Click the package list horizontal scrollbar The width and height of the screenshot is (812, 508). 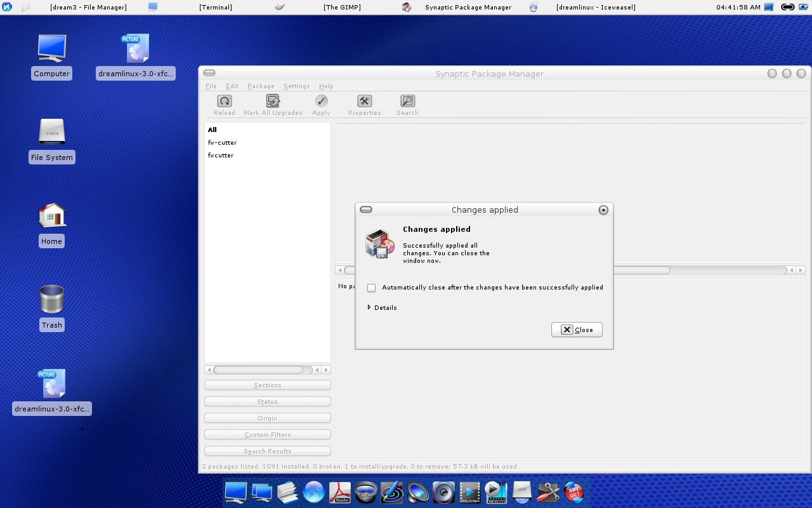(570, 270)
